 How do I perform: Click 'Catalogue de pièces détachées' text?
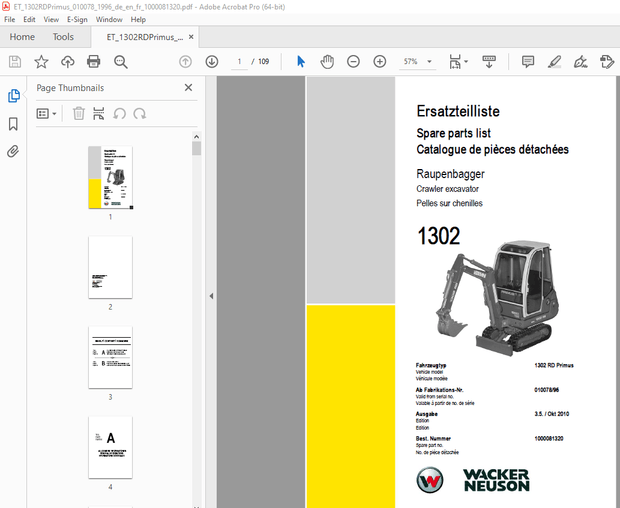[x=492, y=149]
